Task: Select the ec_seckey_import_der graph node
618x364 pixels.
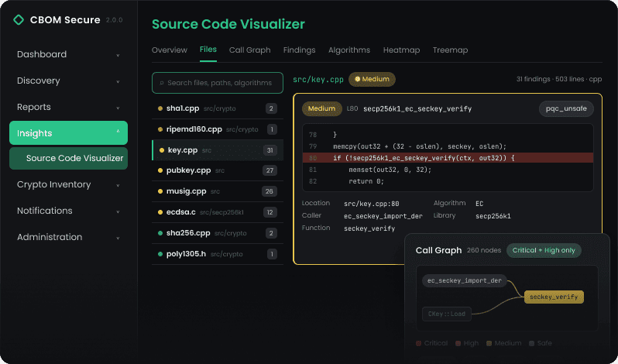Action: (465, 281)
